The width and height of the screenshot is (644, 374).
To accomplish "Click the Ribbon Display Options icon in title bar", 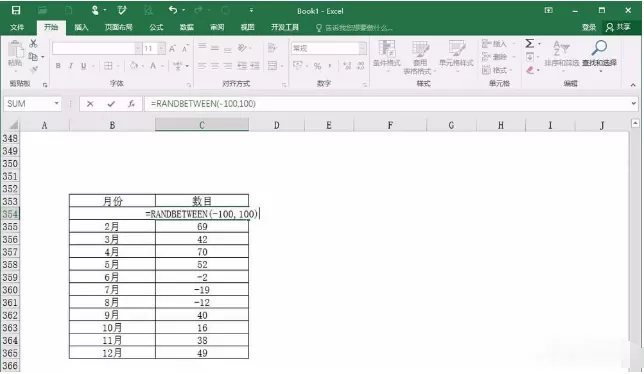I will click(548, 11).
